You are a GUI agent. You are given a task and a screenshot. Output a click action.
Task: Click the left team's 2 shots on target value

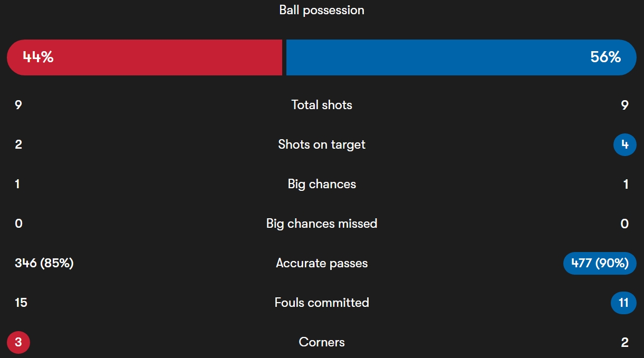point(18,144)
